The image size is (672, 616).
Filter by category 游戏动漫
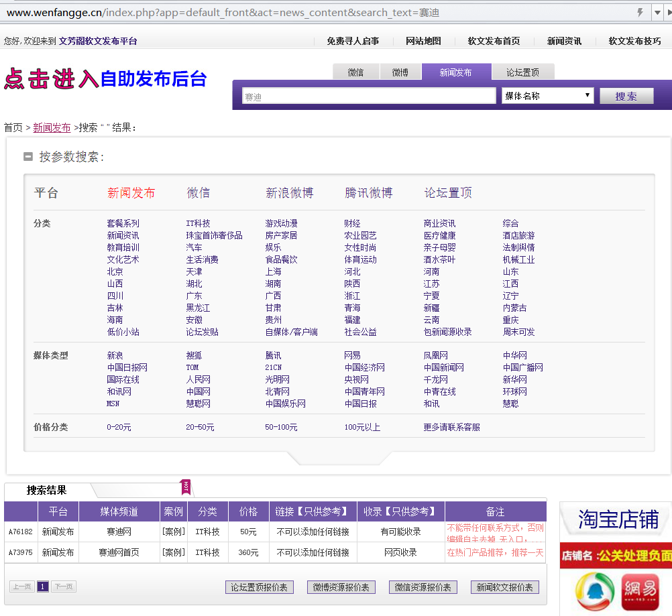pyautogui.click(x=281, y=223)
